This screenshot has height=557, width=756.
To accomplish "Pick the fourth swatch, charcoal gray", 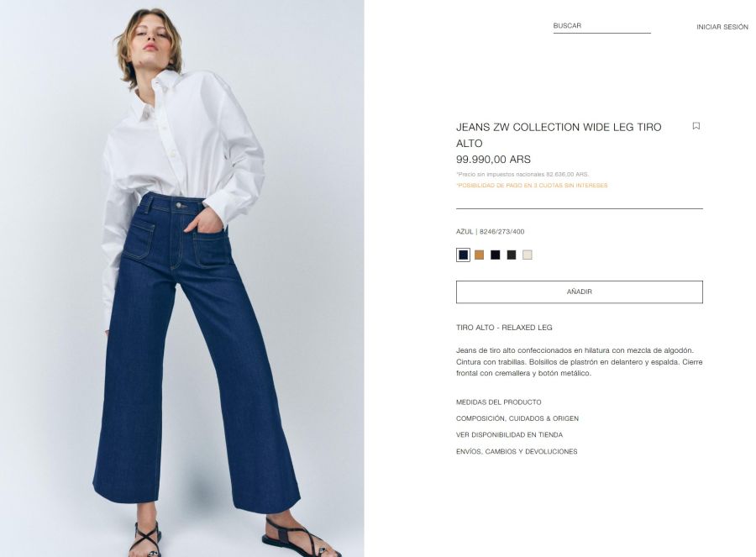I will point(511,255).
